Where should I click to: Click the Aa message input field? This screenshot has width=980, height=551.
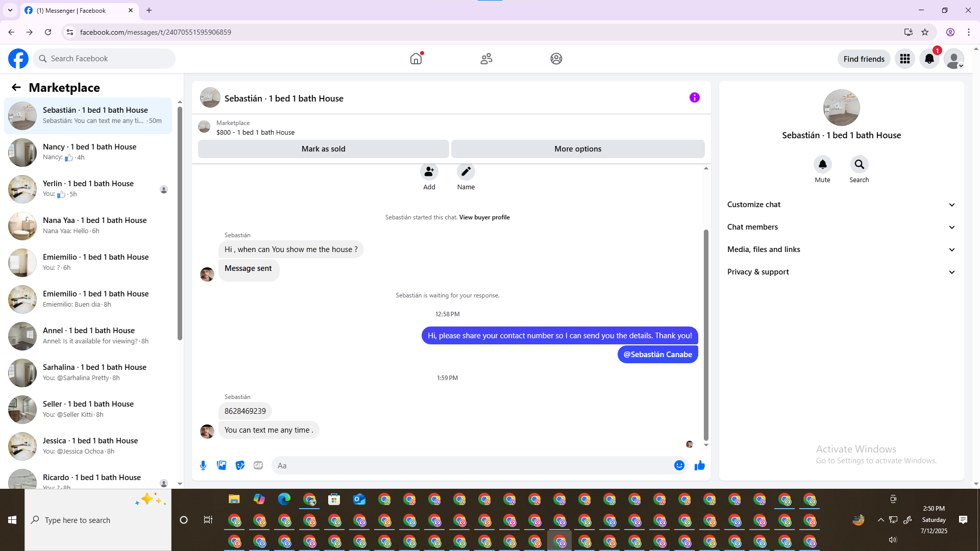tap(472, 465)
